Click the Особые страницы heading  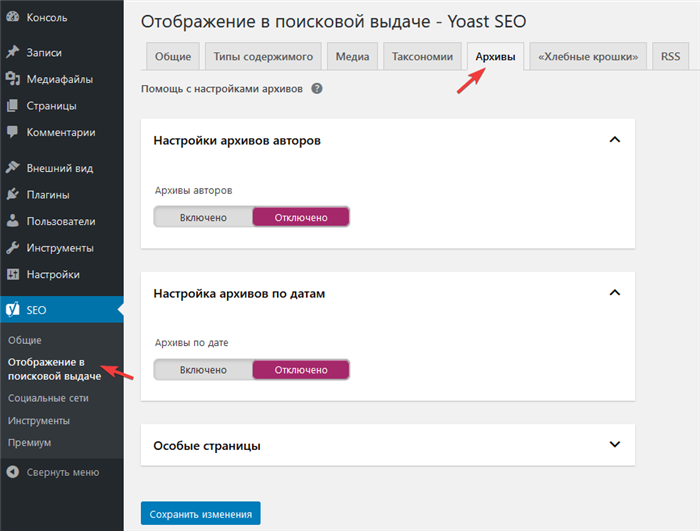[x=207, y=446]
